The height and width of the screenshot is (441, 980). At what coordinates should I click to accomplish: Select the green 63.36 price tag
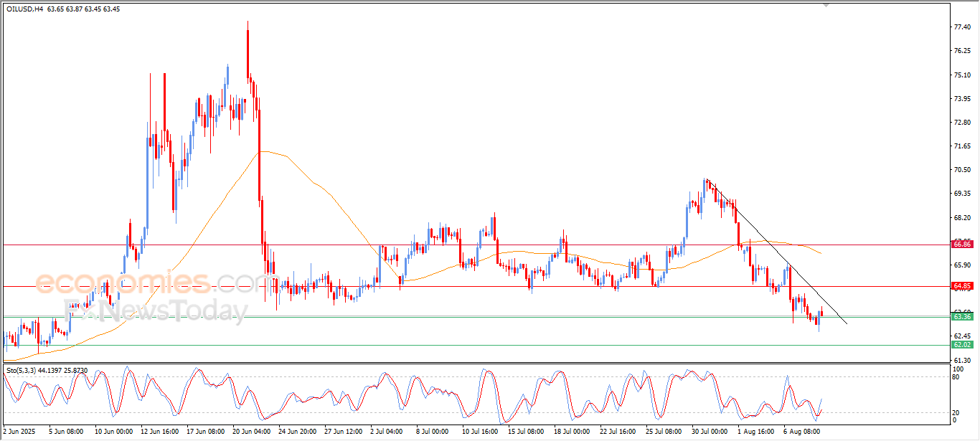click(962, 317)
